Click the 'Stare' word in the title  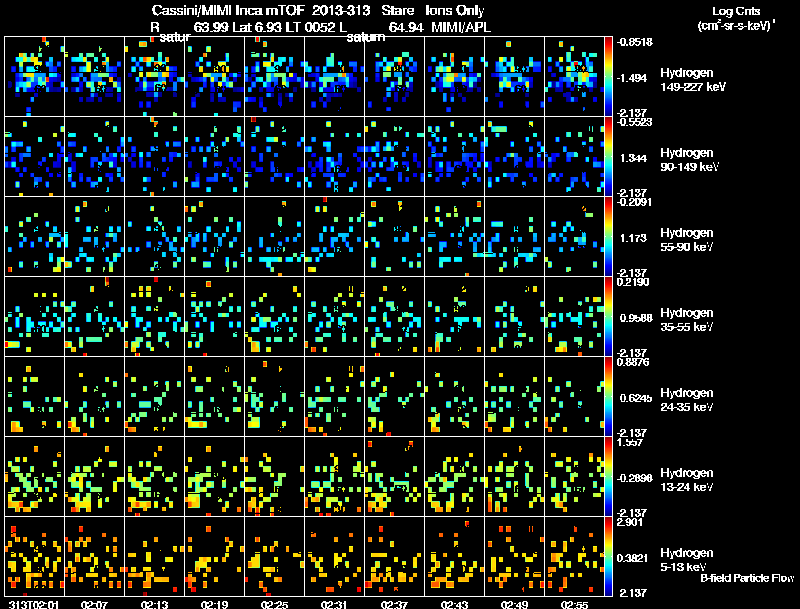397,11
